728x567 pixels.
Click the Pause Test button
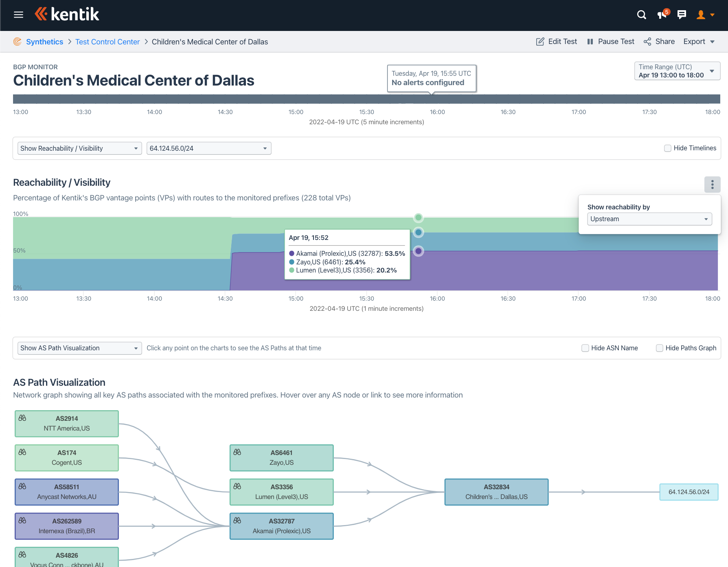tap(611, 42)
